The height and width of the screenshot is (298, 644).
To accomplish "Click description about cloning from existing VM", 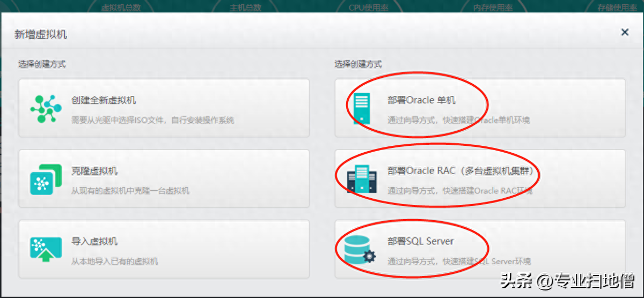I will pyautogui.click(x=130, y=191).
